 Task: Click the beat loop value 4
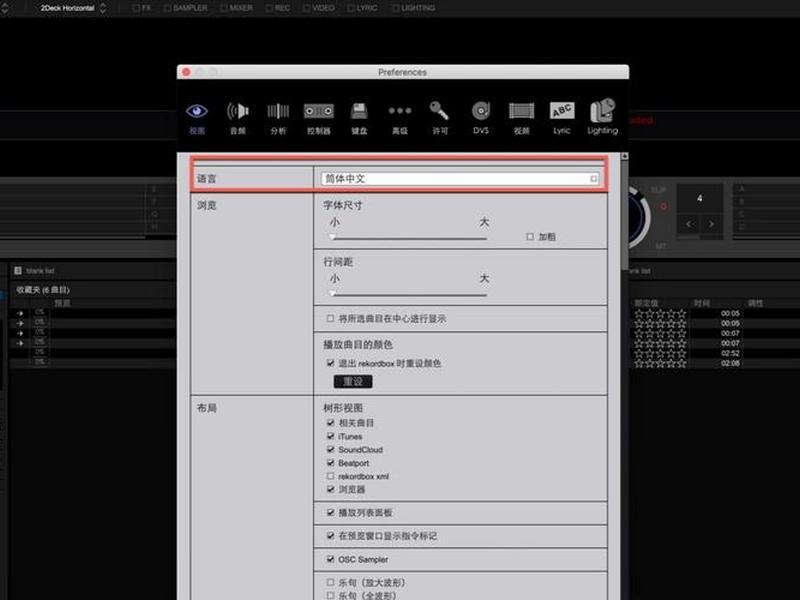click(699, 198)
